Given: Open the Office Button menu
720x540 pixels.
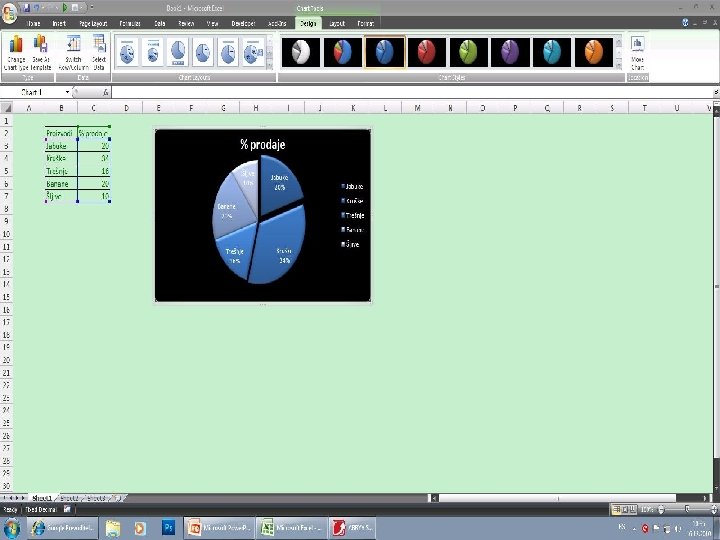Looking at the screenshot, I should (10, 13).
